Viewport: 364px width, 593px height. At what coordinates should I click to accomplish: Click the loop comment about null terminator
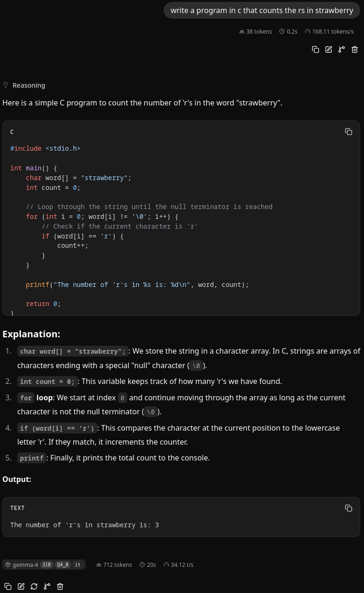coord(149,207)
